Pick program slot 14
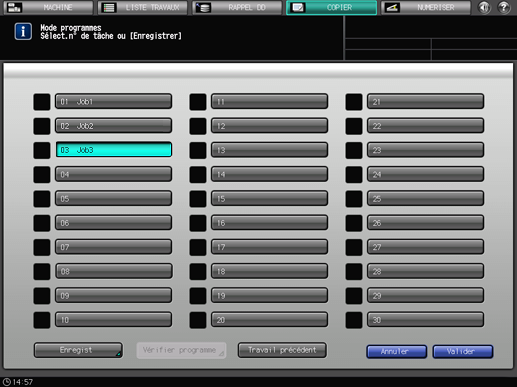 pos(269,174)
